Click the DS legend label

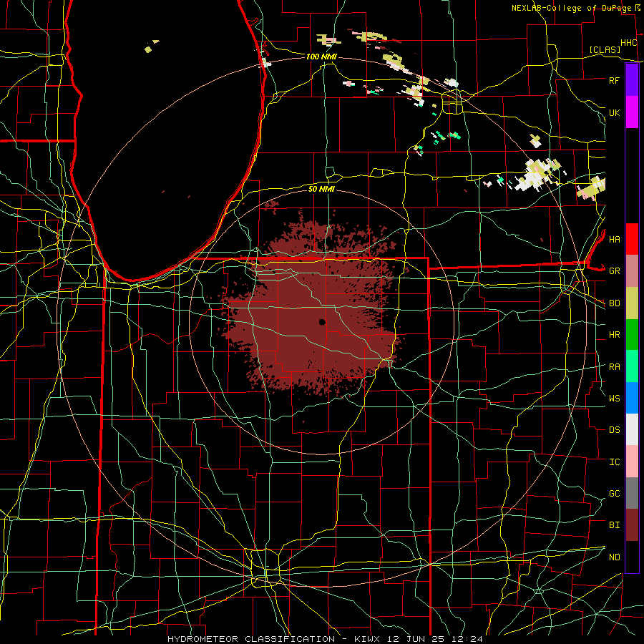click(614, 429)
